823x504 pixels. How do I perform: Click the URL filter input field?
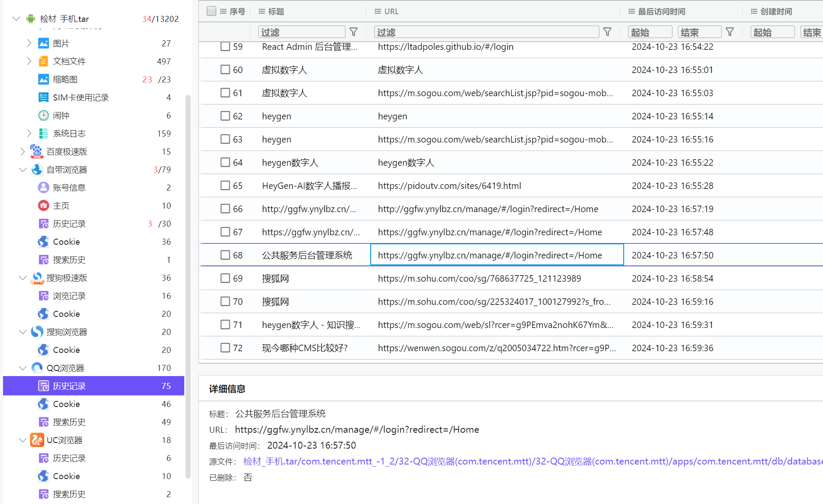click(487, 32)
